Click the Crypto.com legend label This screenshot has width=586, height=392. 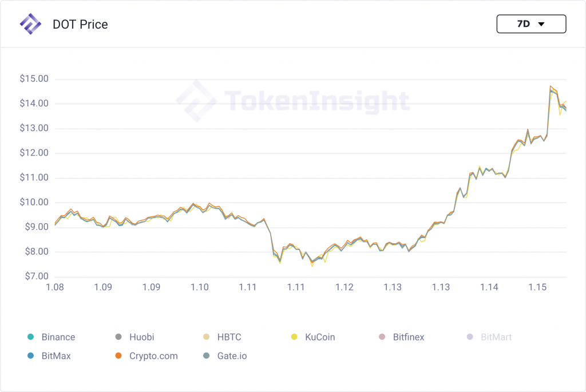pyautogui.click(x=153, y=356)
